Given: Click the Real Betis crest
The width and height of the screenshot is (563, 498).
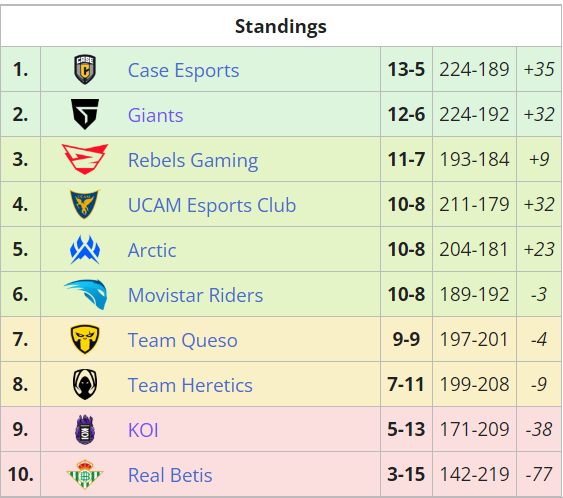Looking at the screenshot, I should [x=85, y=474].
